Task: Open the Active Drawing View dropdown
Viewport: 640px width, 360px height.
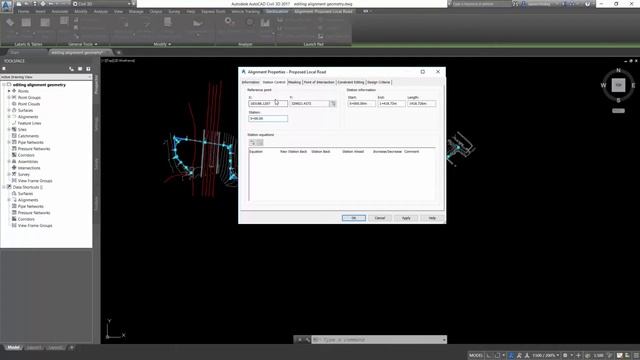Action: (x=46, y=77)
